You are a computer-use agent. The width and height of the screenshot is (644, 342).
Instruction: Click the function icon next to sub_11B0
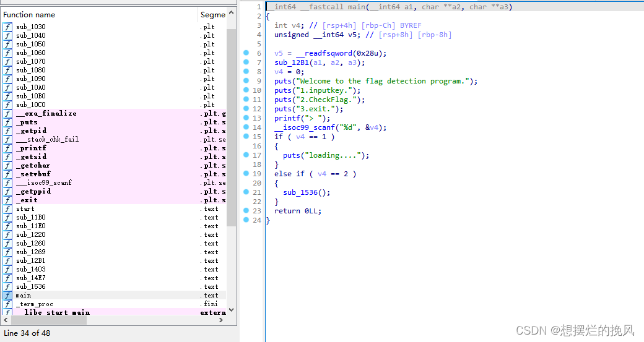coord(7,217)
